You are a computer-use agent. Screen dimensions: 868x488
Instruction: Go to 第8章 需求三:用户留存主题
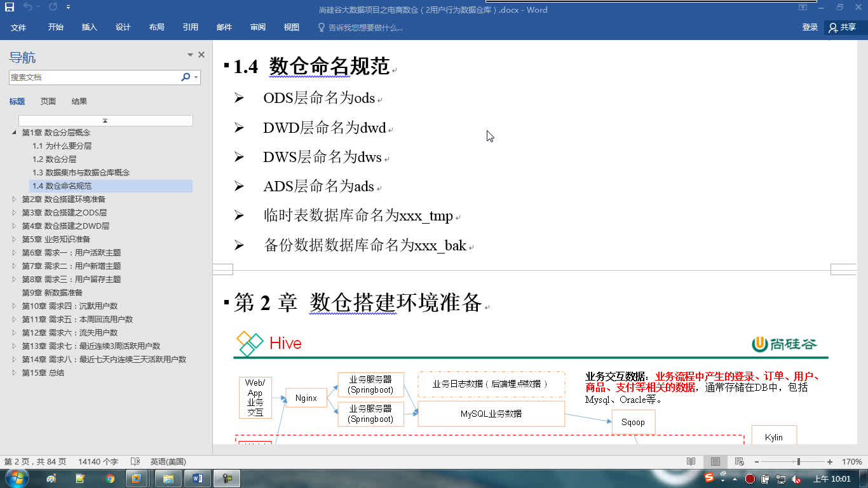[71, 279]
